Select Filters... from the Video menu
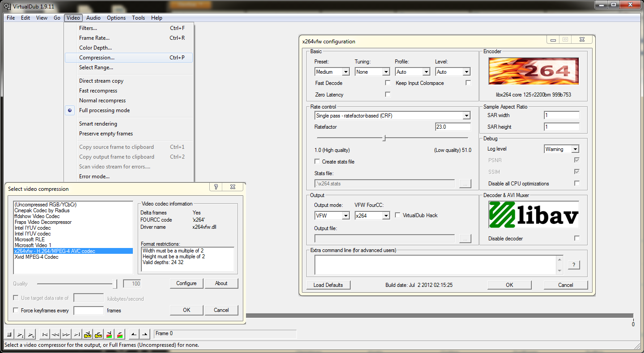This screenshot has height=353, width=644. [x=88, y=28]
